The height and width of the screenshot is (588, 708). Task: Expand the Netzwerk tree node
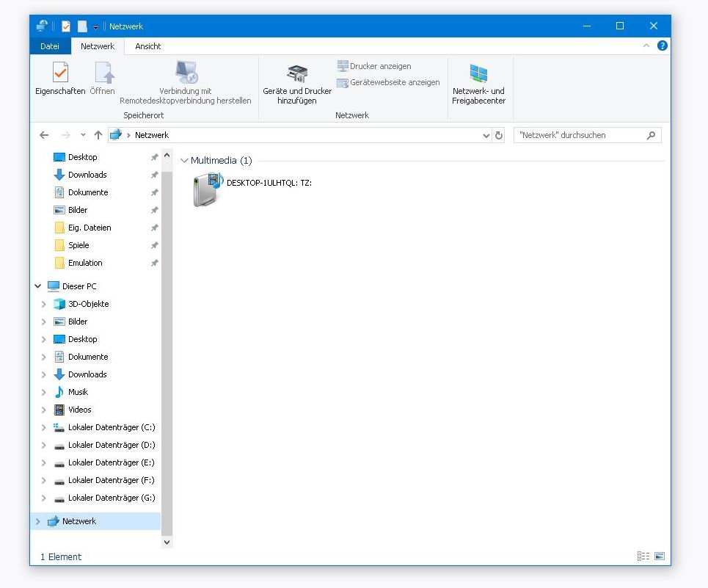pyautogui.click(x=38, y=521)
